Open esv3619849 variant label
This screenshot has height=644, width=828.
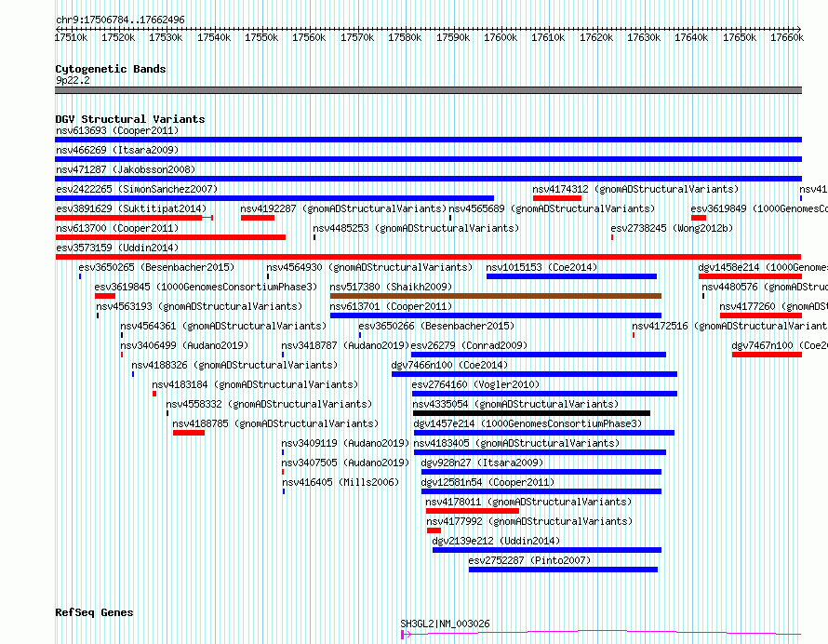point(759,208)
